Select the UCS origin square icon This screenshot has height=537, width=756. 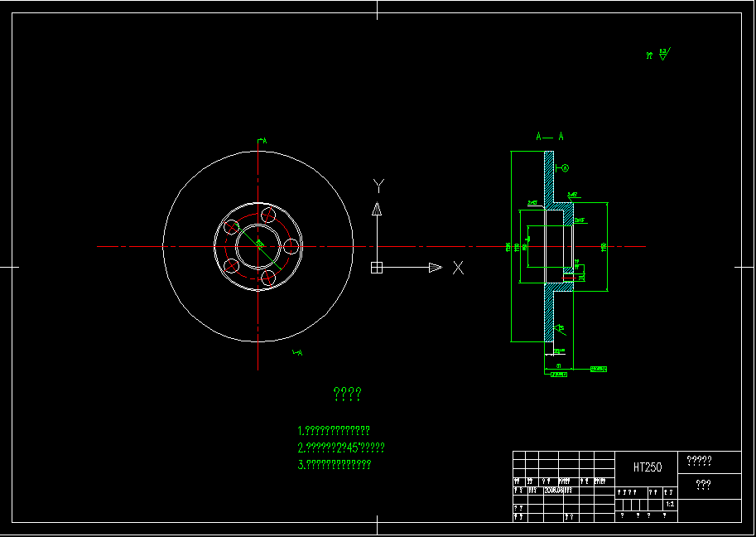click(x=377, y=268)
